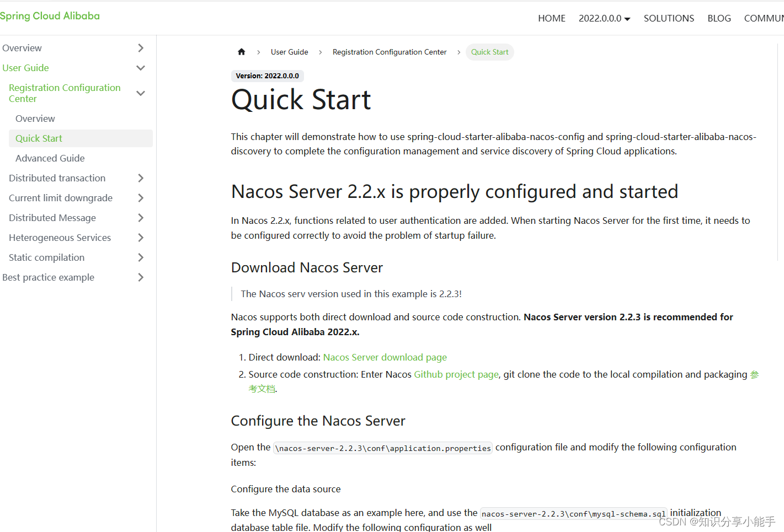Screen dimensions: 784x532
Task: Open the SOLUTIONS navigation item
Action: pos(669,18)
